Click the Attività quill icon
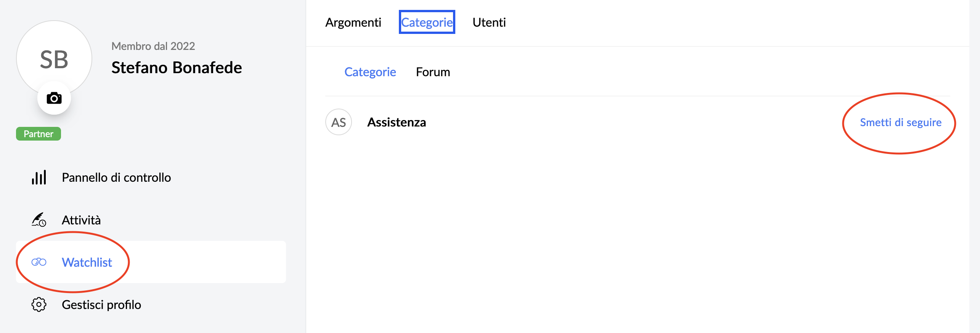 (39, 220)
